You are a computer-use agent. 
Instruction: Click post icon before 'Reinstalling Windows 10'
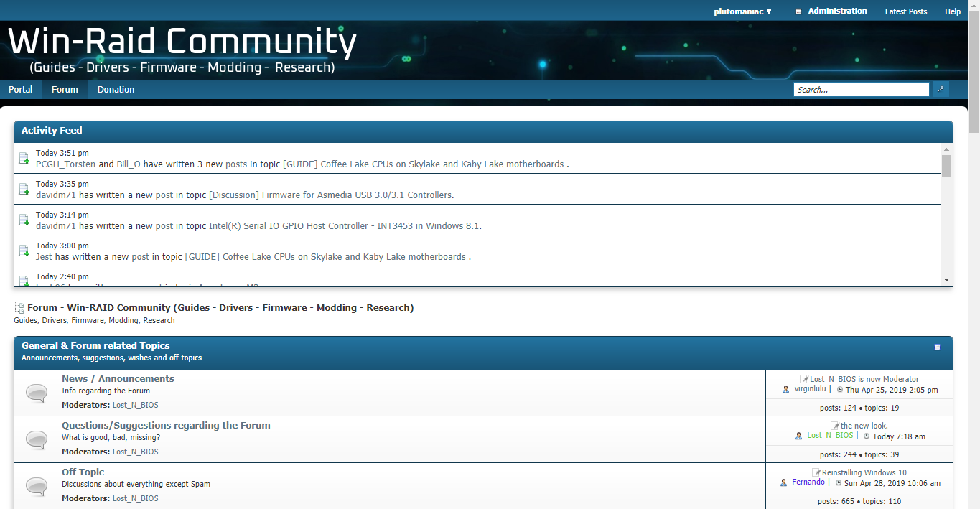[x=816, y=472]
